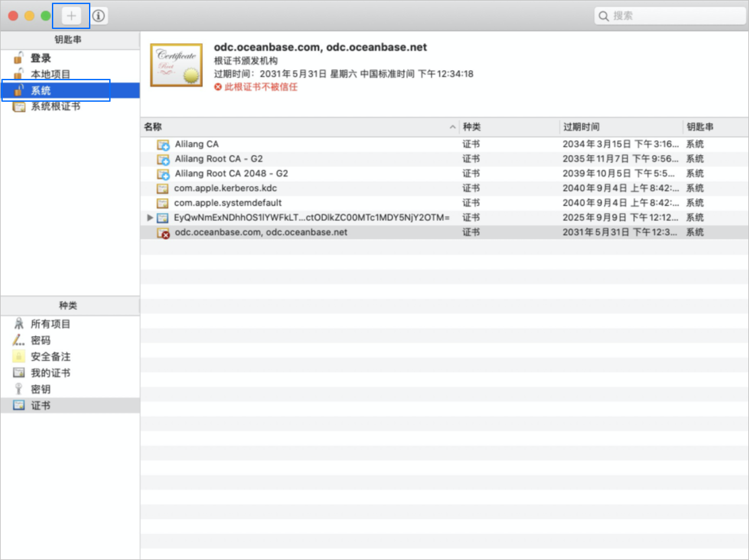This screenshot has height=560, width=749.
Task: Click the lock icon beside 系统
Action: [18, 90]
